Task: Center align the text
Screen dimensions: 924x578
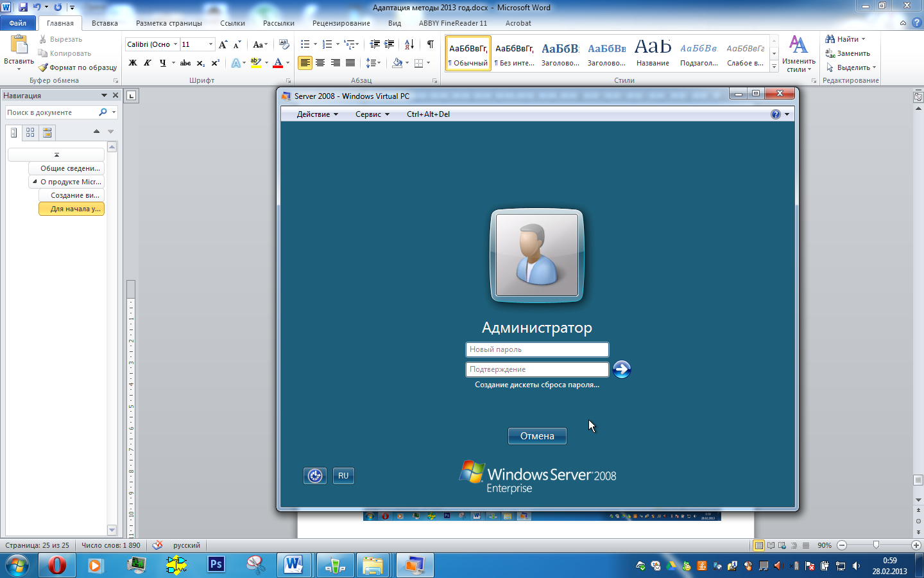Action: (320, 63)
